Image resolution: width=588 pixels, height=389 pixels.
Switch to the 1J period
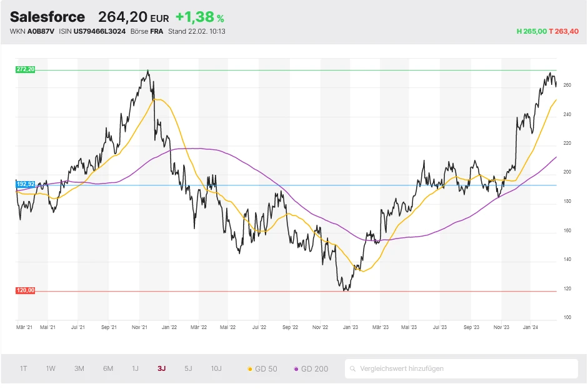[135, 368]
